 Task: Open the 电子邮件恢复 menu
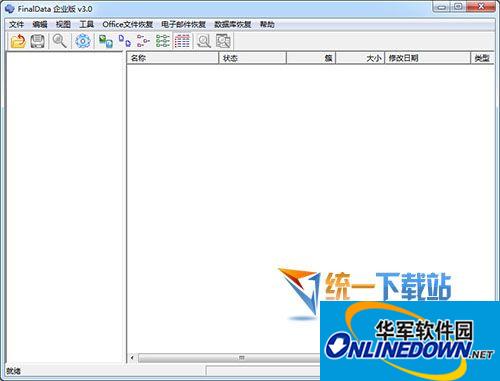tap(183, 24)
